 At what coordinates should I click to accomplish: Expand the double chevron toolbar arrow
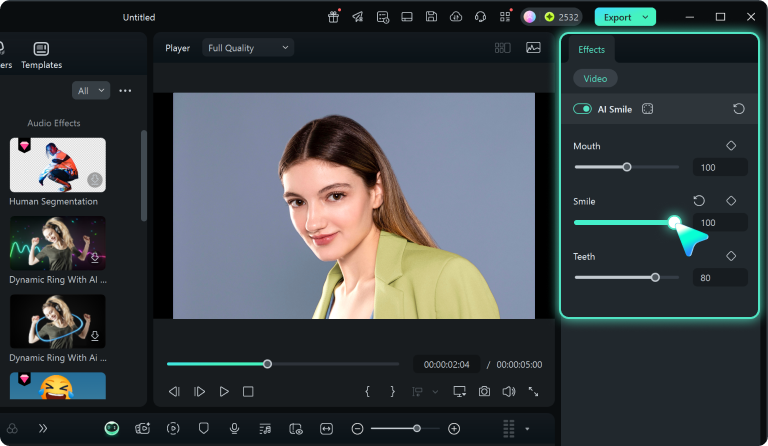[x=43, y=429]
